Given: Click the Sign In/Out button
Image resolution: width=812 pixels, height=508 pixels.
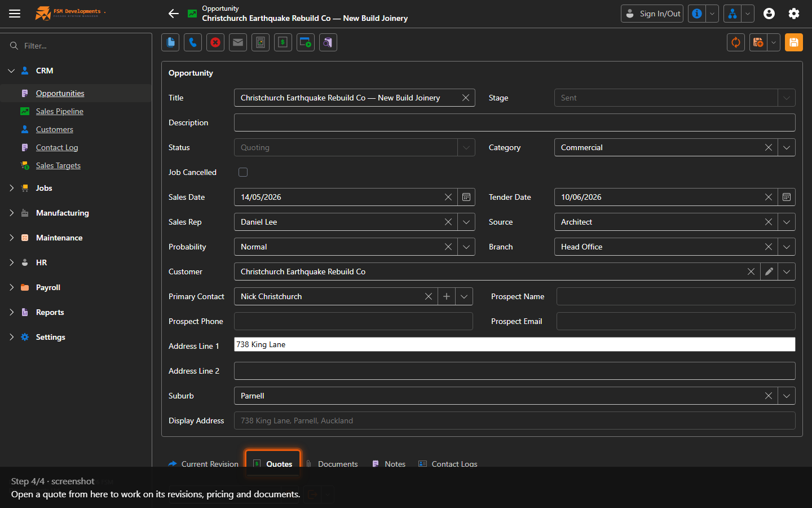Looking at the screenshot, I should pos(652,14).
